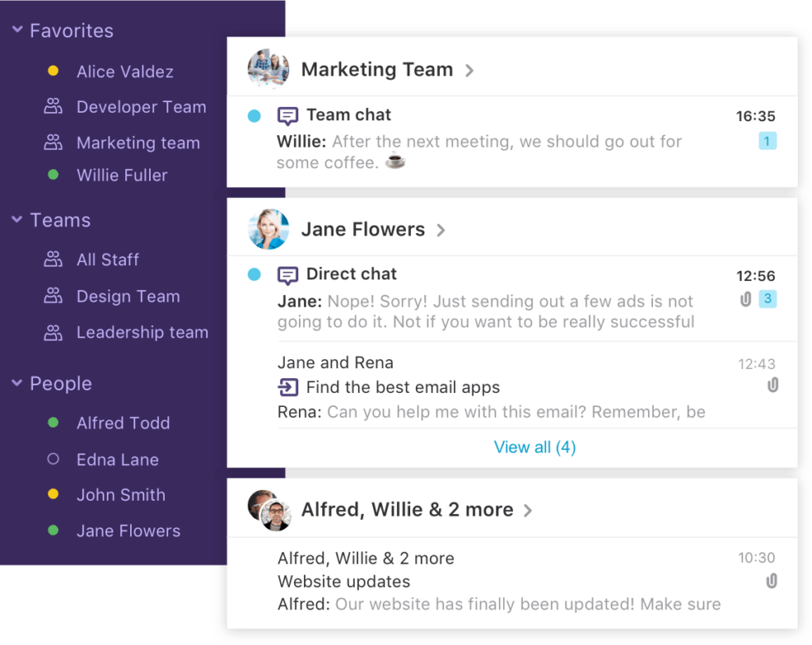Screen dimensions: 812x645
Task: Click the group icon next to Developer Team
Action: [54, 107]
